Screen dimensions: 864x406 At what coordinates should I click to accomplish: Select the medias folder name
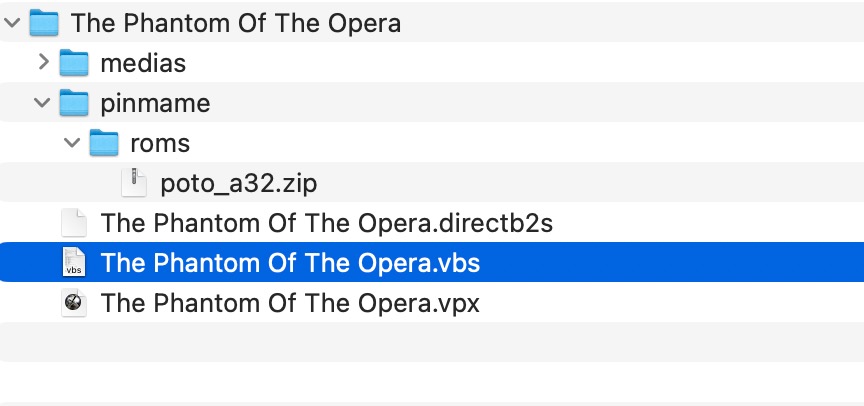[143, 63]
